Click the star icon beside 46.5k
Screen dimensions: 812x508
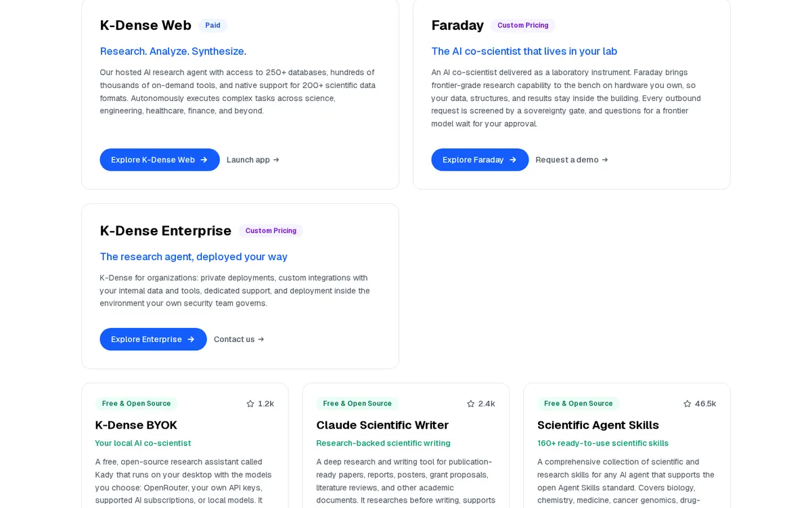(687, 404)
